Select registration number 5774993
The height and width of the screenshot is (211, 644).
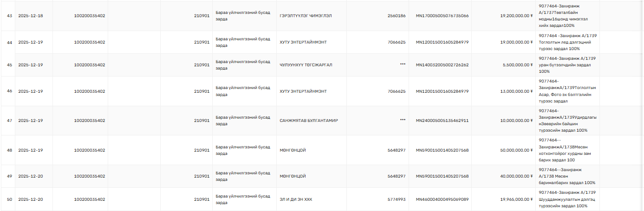396,199
